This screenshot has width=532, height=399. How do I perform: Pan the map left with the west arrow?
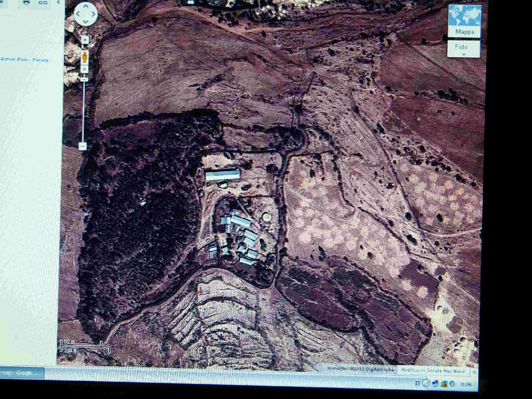78,14
